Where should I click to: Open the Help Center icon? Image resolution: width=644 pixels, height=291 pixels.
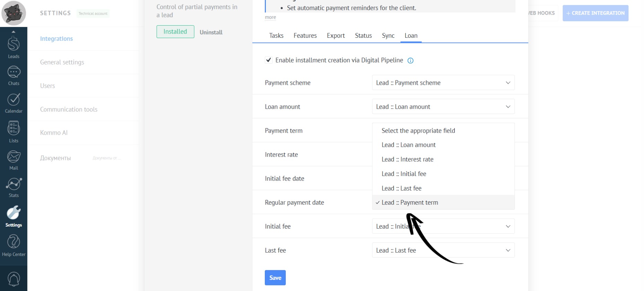pos(14,245)
